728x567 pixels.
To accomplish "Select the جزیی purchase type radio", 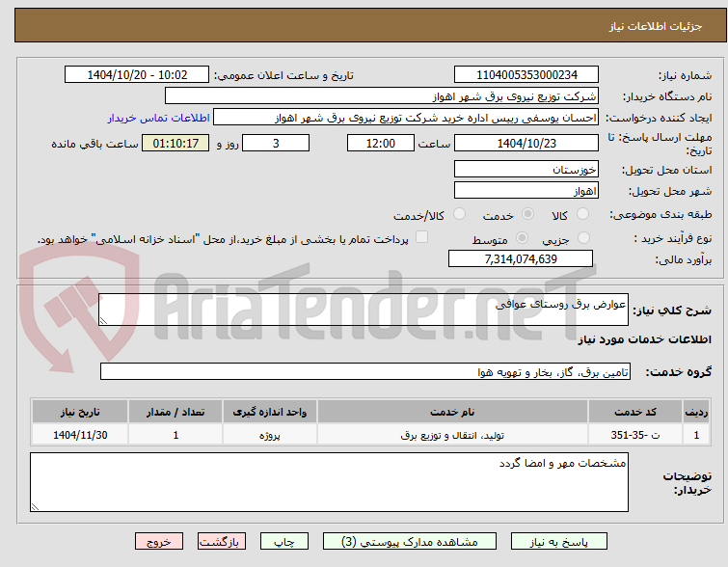I will coord(583,238).
